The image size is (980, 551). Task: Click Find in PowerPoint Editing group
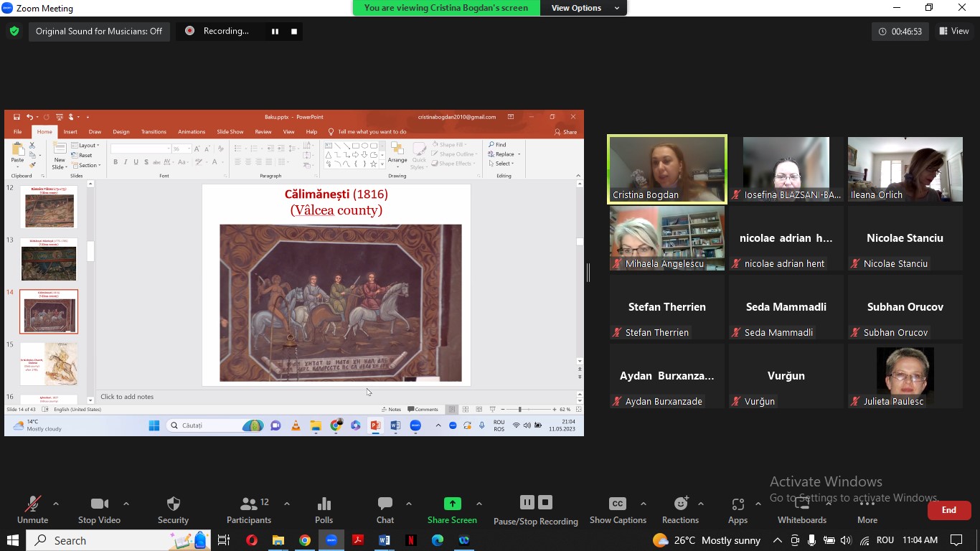[497, 145]
